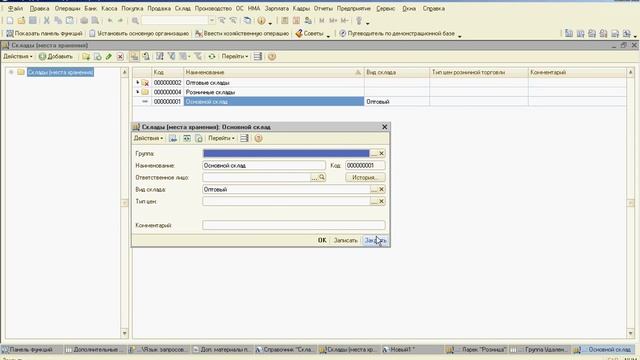Click the Find in list icon in dialog toolbar
The image size is (640, 360).
173,138
